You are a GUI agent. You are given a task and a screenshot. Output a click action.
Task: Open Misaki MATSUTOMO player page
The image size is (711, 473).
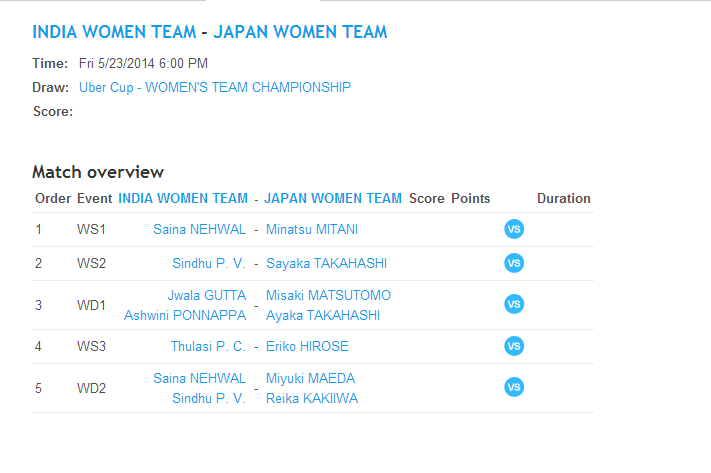tap(328, 295)
